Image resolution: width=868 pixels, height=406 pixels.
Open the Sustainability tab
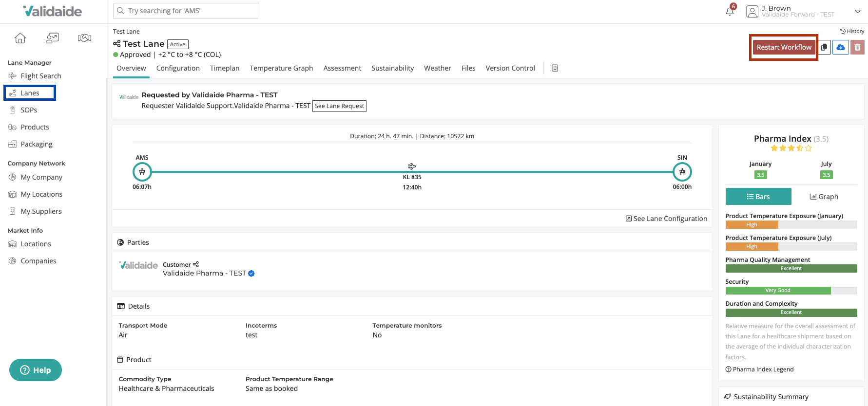pyautogui.click(x=392, y=68)
